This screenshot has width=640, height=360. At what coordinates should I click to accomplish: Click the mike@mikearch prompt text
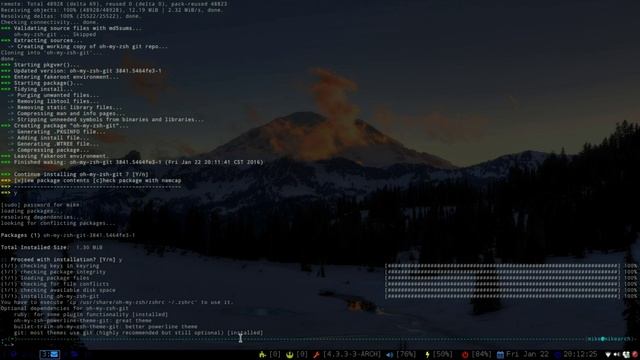coord(609,339)
